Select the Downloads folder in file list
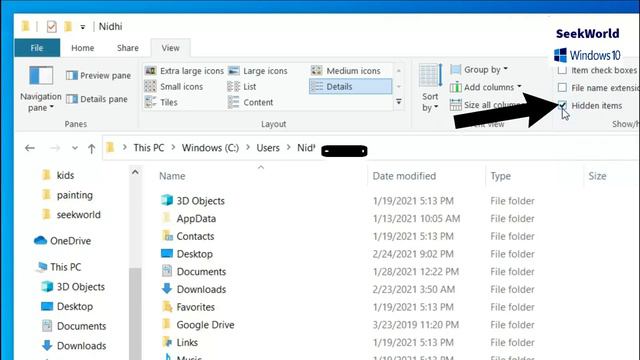Image resolution: width=640 pixels, height=360 pixels. (x=201, y=289)
